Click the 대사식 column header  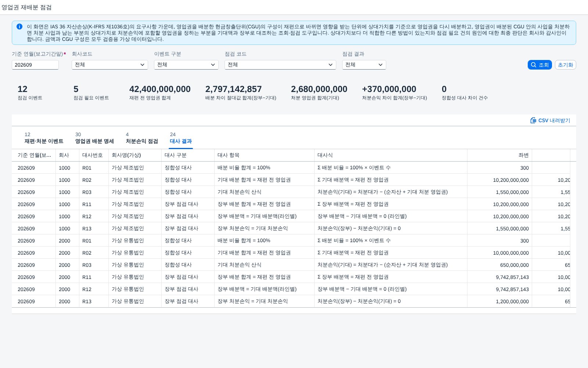(391, 155)
